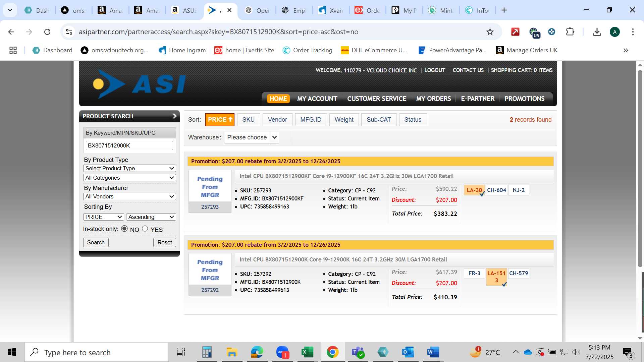The width and height of the screenshot is (644, 362).
Task: Click the Reset button
Action: (165, 242)
